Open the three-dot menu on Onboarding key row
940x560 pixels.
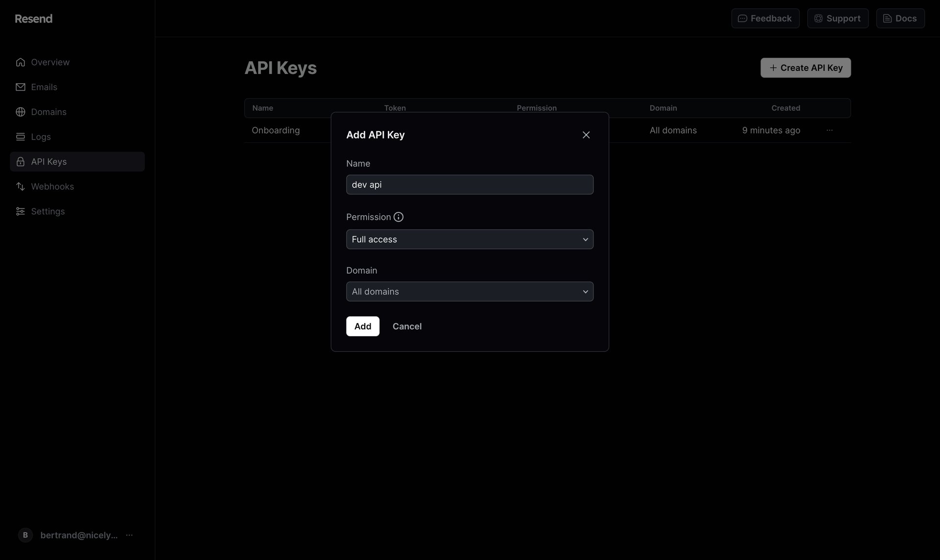(x=829, y=130)
